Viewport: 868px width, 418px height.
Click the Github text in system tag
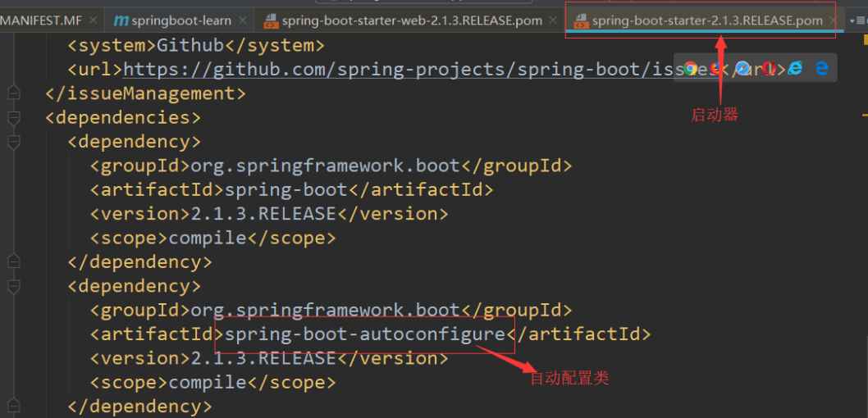(x=190, y=45)
